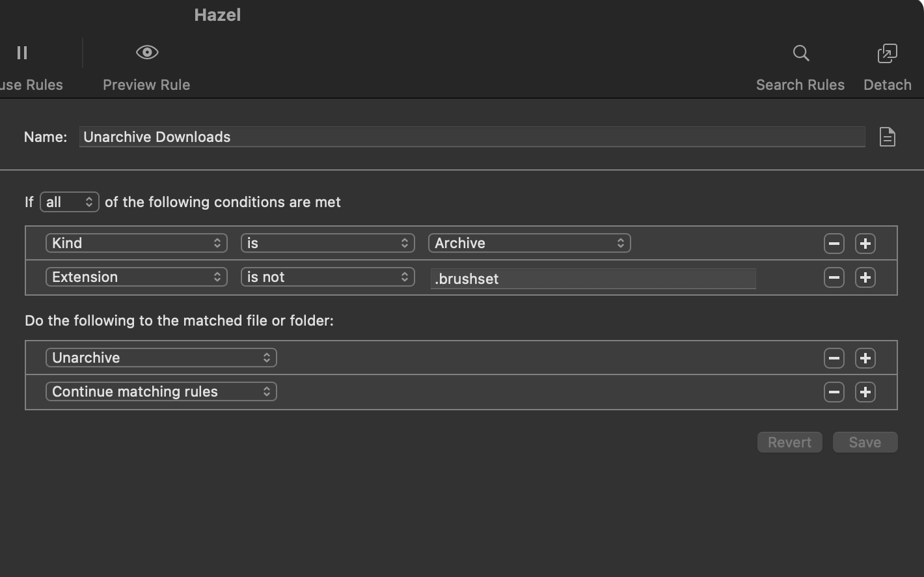Click the 'Detach' toolbar label
924x577 pixels.
[888, 85]
